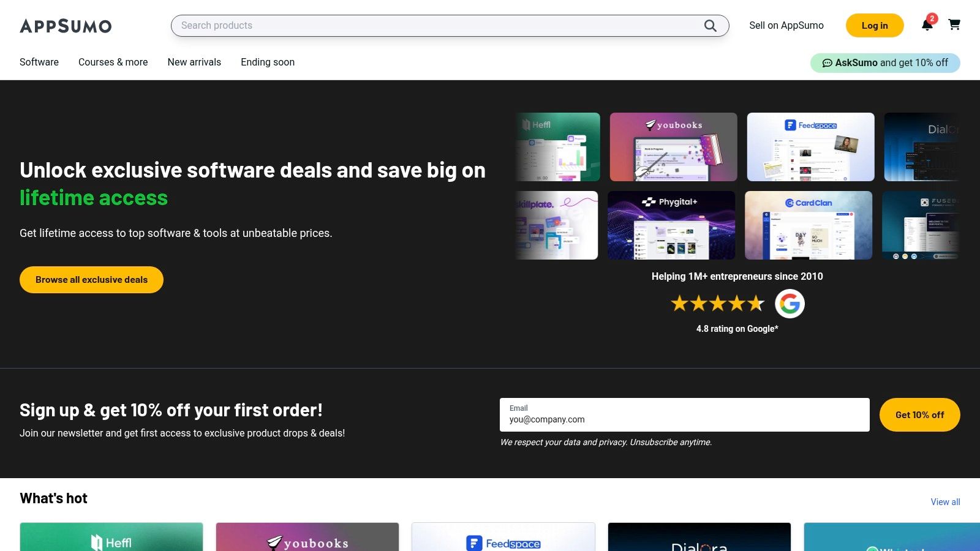Open the Feedspace deal thumbnail
980x551 pixels.
tap(810, 146)
